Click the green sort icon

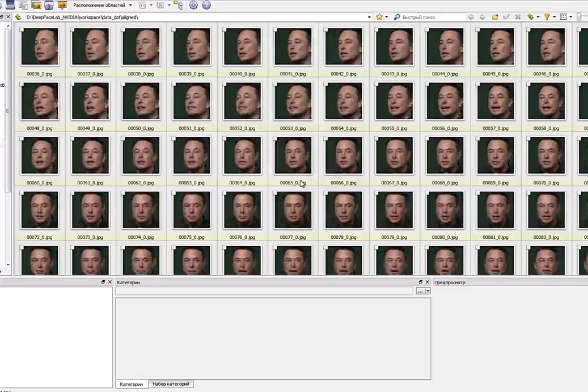point(530,17)
